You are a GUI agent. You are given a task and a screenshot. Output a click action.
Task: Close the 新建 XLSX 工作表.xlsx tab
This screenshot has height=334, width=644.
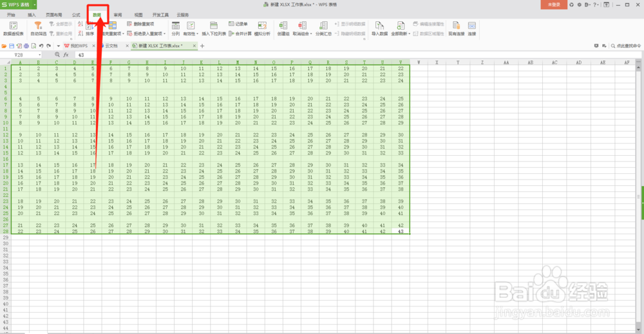tap(194, 46)
